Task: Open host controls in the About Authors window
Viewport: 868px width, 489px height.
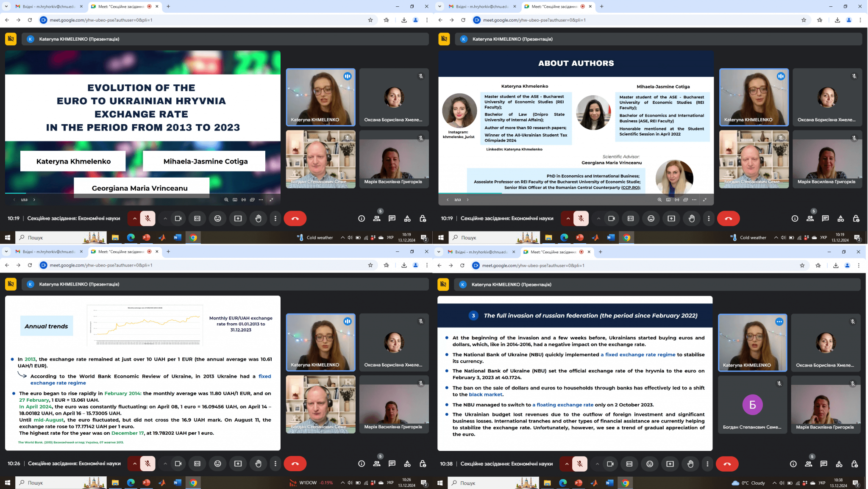Action: point(856,219)
